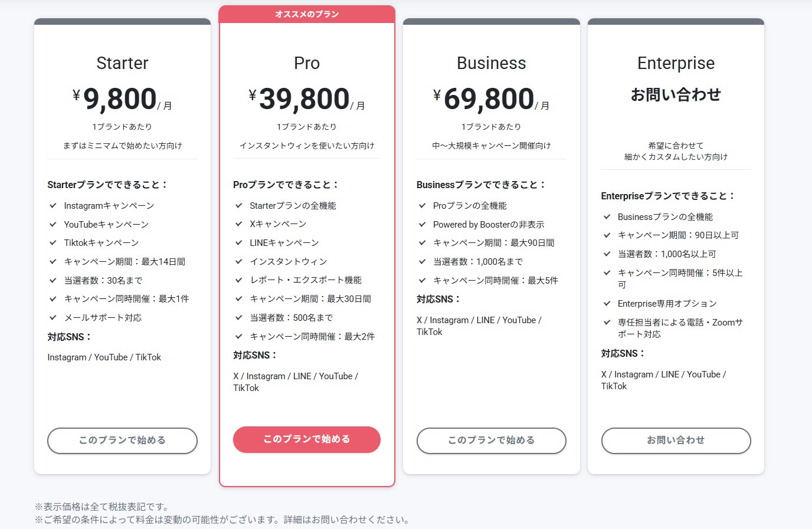The height and width of the screenshot is (529, 812).
Task: Click the Pro ¥39,800 price
Action: 306,99
